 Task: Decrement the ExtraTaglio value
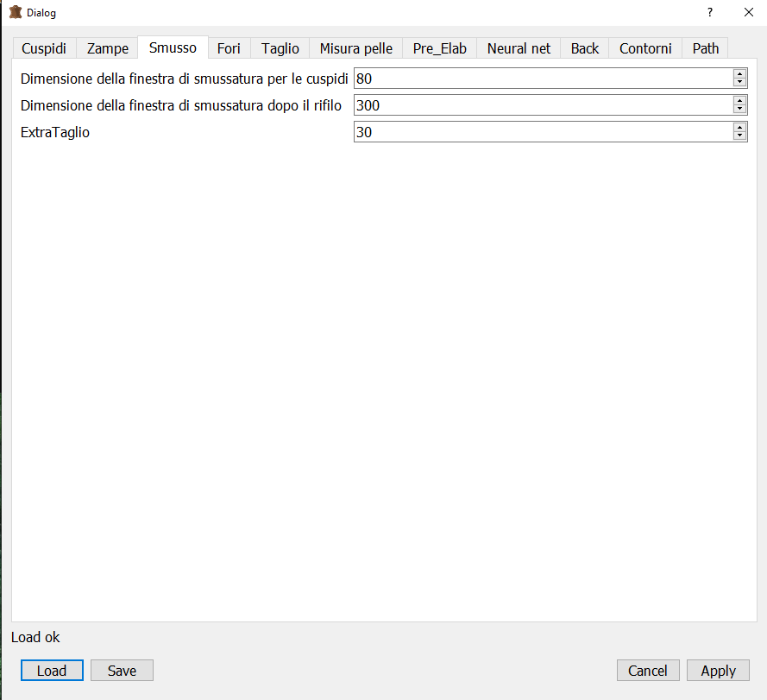click(739, 136)
